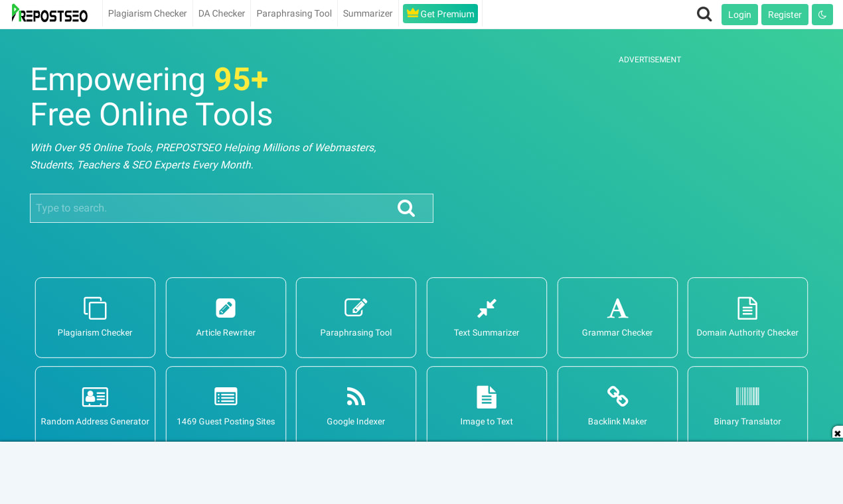Click the Get Premium button
The image size is (843, 504).
point(440,14)
